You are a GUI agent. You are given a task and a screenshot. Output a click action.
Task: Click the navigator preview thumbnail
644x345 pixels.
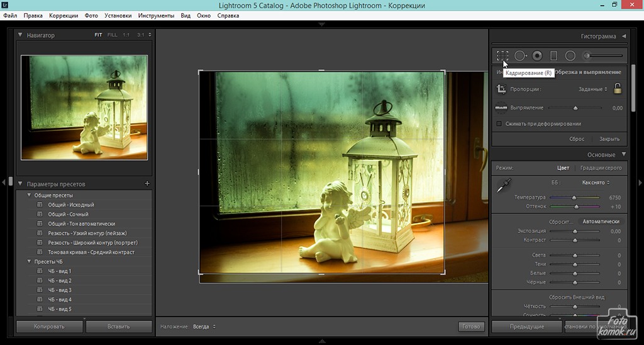(84, 107)
